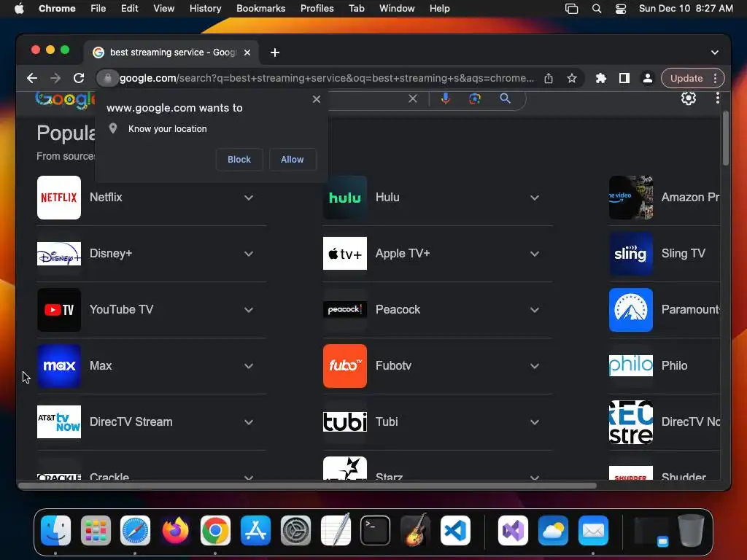Open the Profiles menu
The image size is (747, 560).
coord(317,9)
